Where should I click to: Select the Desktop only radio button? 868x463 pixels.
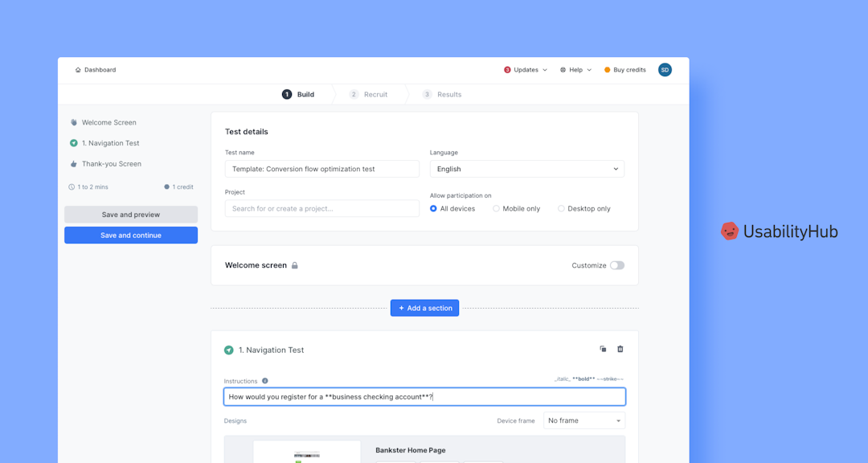(x=560, y=208)
